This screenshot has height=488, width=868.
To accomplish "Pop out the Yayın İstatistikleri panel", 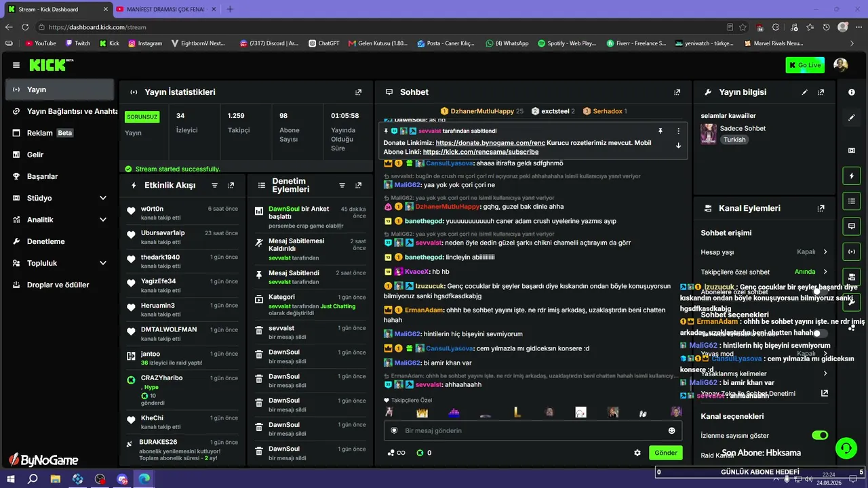I will 359,92.
